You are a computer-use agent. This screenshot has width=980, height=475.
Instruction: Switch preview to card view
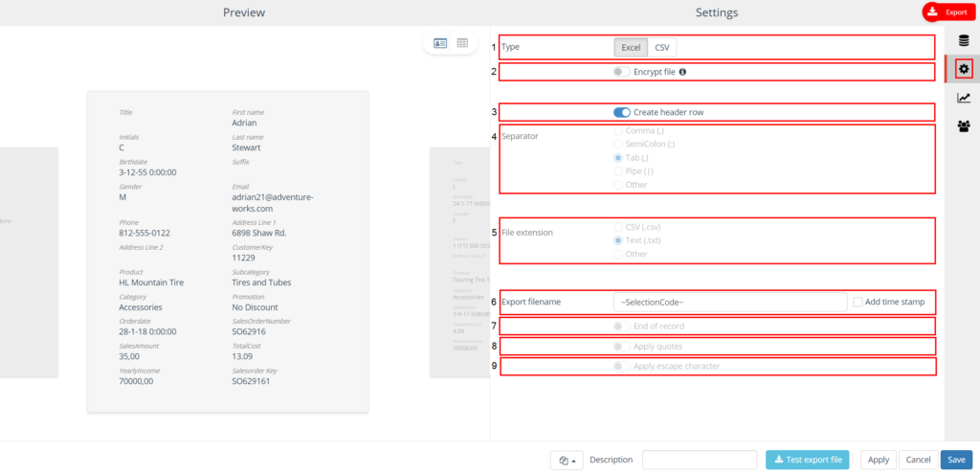[x=440, y=43]
